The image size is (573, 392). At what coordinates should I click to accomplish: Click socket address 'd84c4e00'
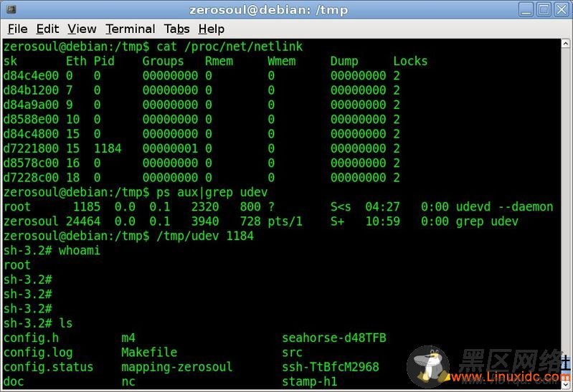tap(31, 76)
